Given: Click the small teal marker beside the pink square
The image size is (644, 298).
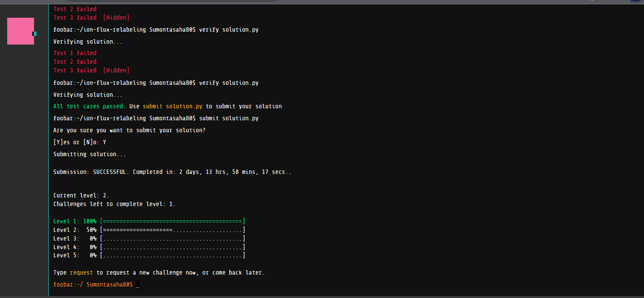Looking at the screenshot, I should click(35, 34).
